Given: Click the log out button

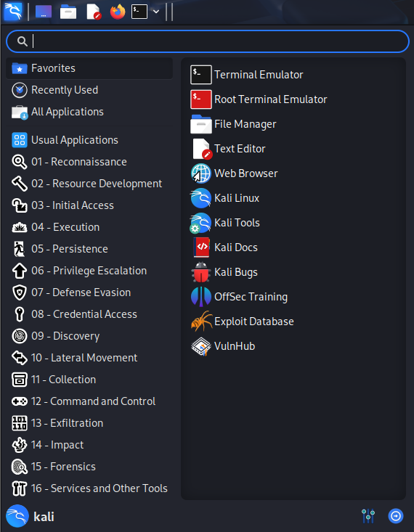Looking at the screenshot, I should (x=396, y=516).
